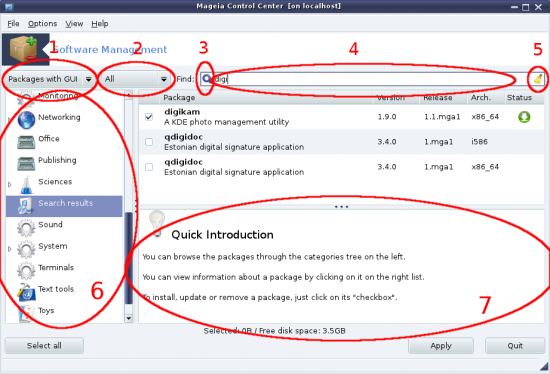The height and width of the screenshot is (374, 550).
Task: Click the Apply button
Action: pos(441,346)
